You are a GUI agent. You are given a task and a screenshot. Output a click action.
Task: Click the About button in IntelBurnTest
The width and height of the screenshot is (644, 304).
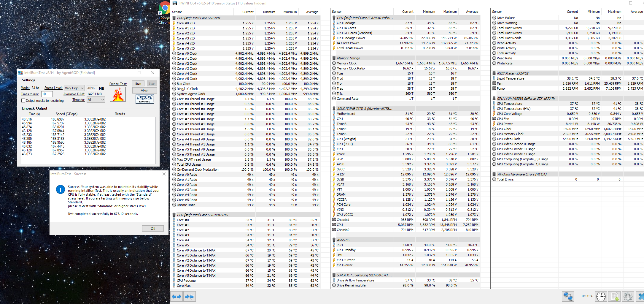click(x=144, y=91)
